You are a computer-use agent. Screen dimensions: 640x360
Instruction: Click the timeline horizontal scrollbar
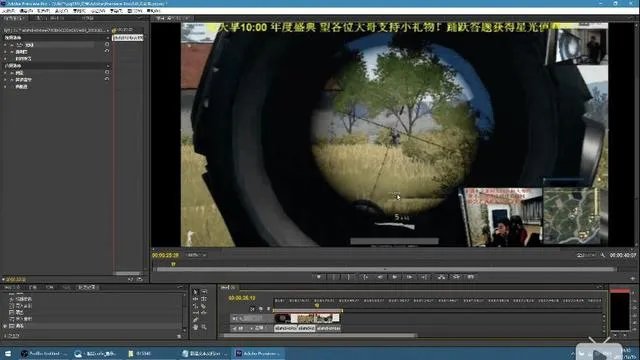[319, 336]
